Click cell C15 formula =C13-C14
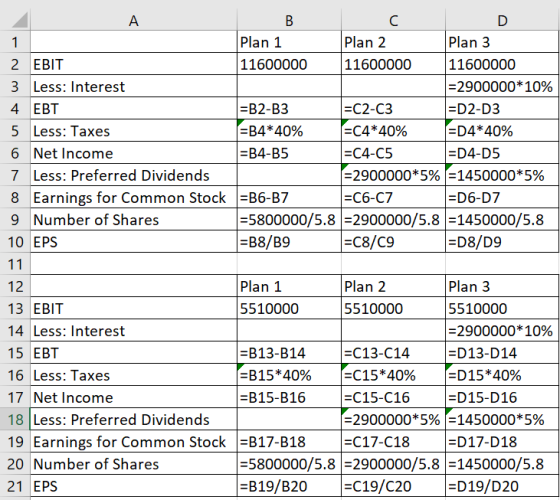This screenshot has width=560, height=500. (393, 352)
